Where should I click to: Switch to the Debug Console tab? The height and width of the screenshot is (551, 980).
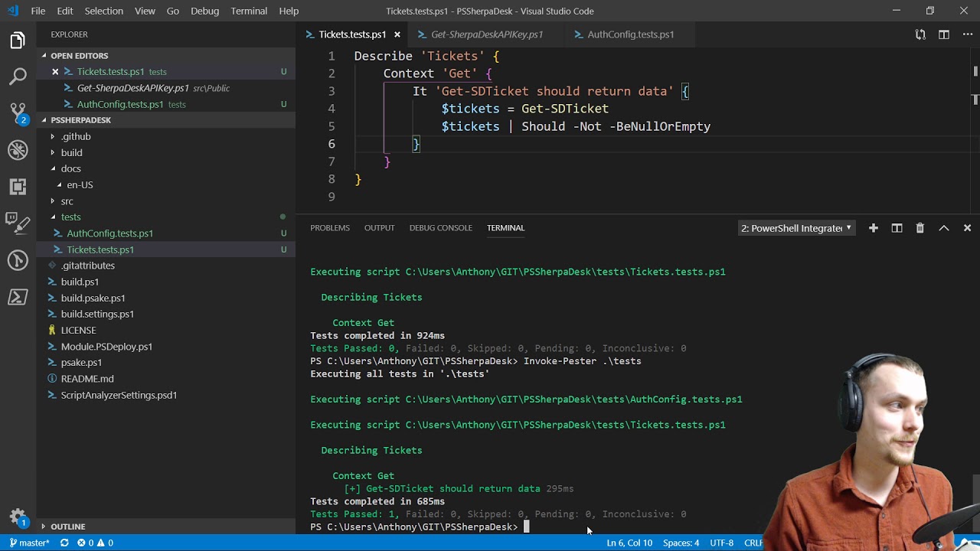pyautogui.click(x=440, y=228)
